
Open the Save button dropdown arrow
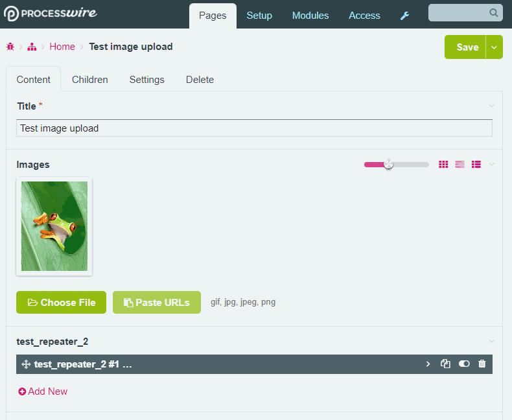click(x=495, y=47)
